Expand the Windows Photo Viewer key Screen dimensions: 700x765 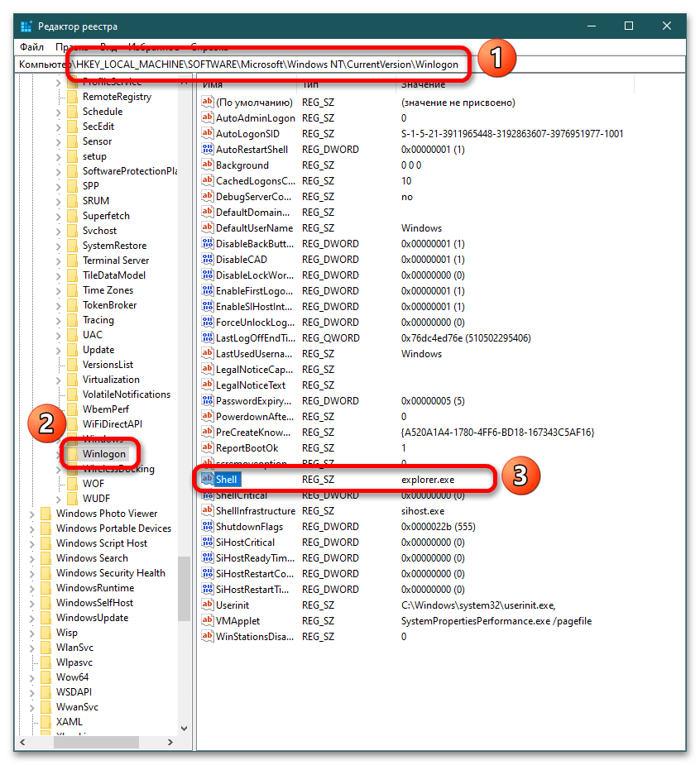[x=32, y=514]
